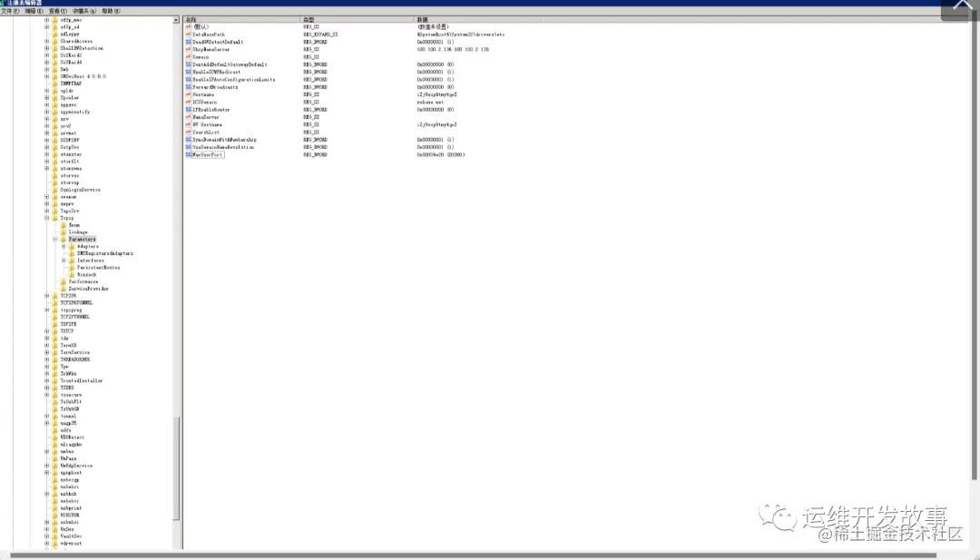The image size is (980, 560).
Task: Select the THREADORDER tree key
Action: [75, 359]
